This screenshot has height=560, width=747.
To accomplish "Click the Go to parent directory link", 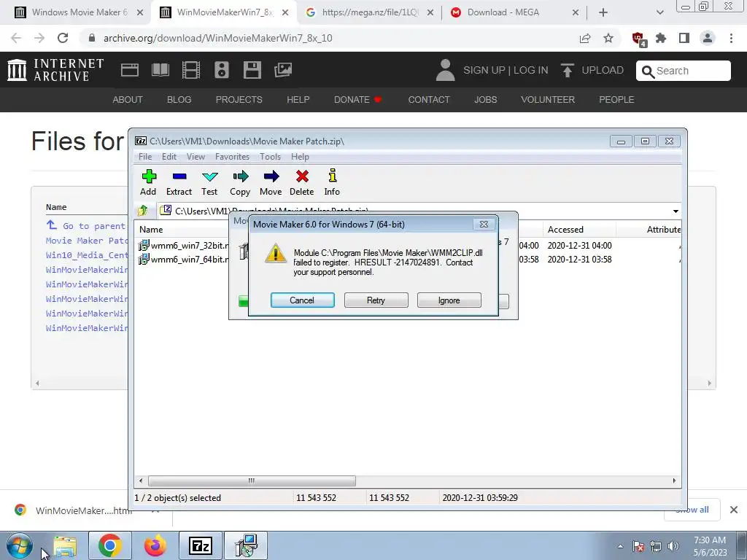I will (86, 226).
